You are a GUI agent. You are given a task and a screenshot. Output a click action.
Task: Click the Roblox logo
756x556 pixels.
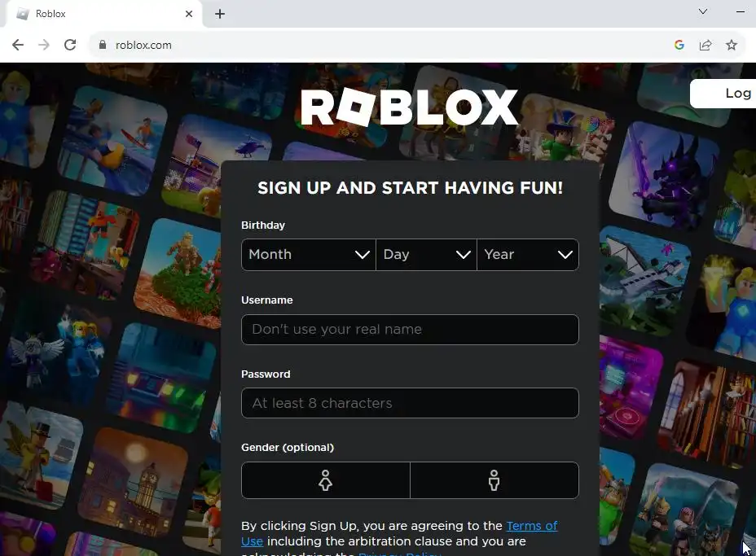click(x=409, y=108)
